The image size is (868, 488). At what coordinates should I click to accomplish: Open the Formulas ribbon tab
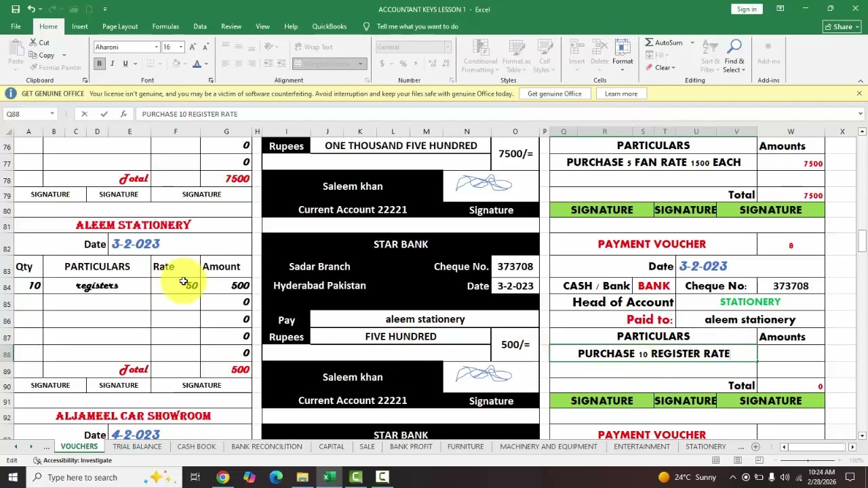[x=165, y=26]
